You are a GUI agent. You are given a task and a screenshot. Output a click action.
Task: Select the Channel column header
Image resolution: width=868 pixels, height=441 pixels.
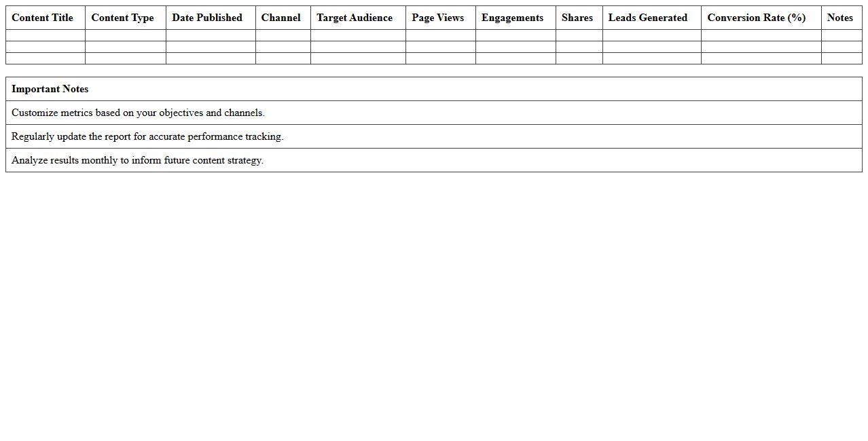281,18
